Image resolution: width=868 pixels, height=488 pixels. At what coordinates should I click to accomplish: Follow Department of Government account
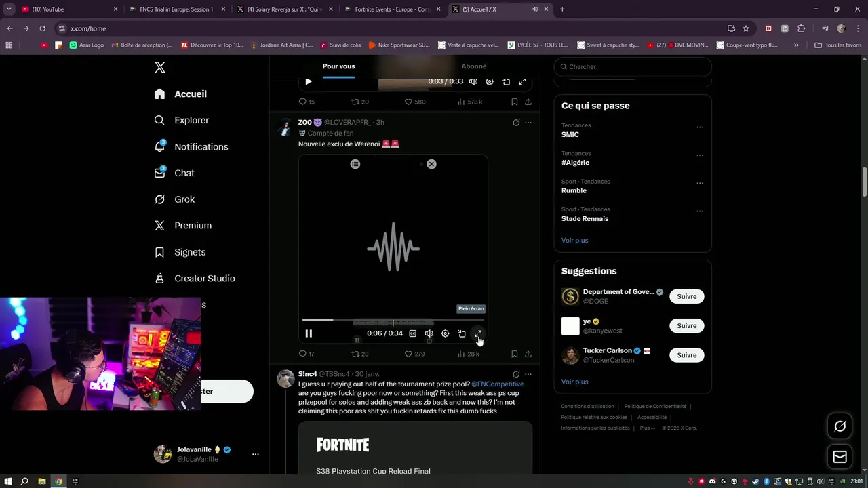pos(686,296)
